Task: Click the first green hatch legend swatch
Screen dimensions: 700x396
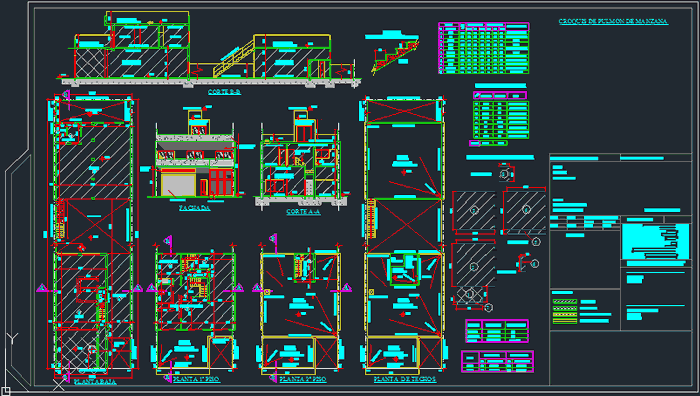Action: coord(565,302)
